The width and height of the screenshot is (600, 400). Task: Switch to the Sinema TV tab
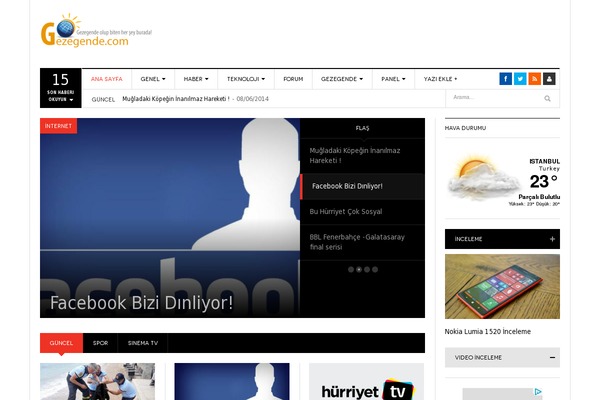tap(143, 343)
